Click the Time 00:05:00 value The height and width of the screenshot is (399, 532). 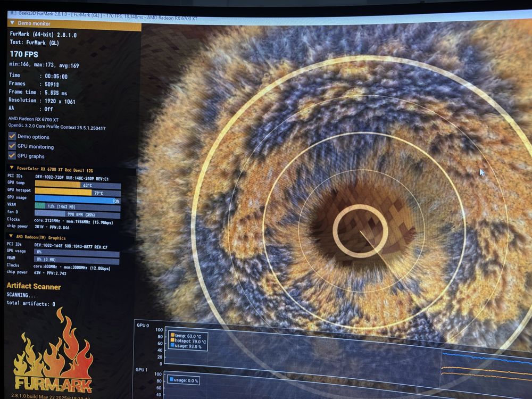[x=56, y=76]
